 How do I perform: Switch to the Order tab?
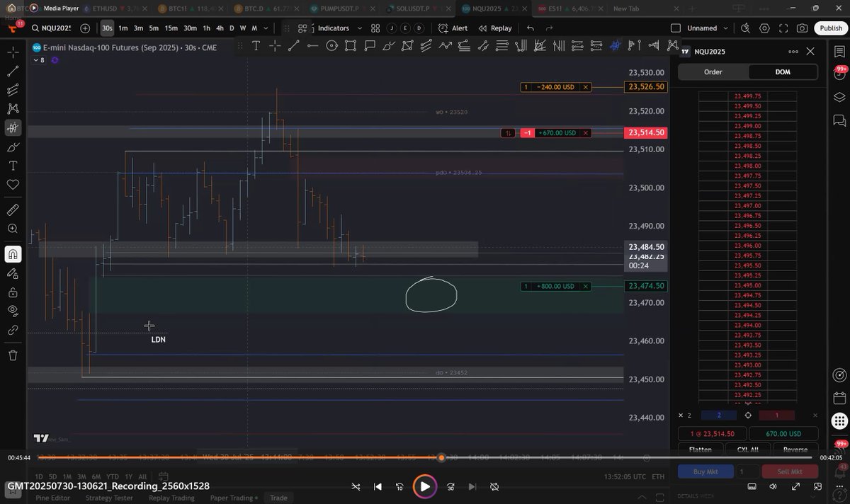point(713,72)
